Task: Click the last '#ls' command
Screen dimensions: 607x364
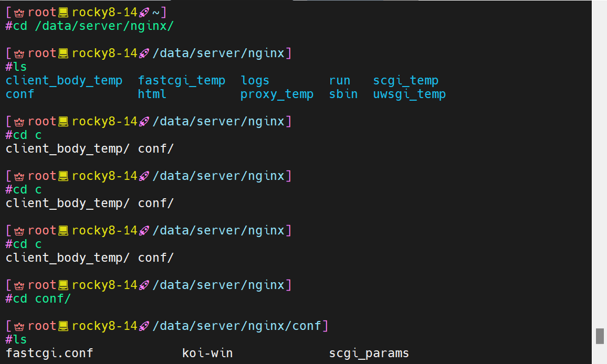Action: 16,340
